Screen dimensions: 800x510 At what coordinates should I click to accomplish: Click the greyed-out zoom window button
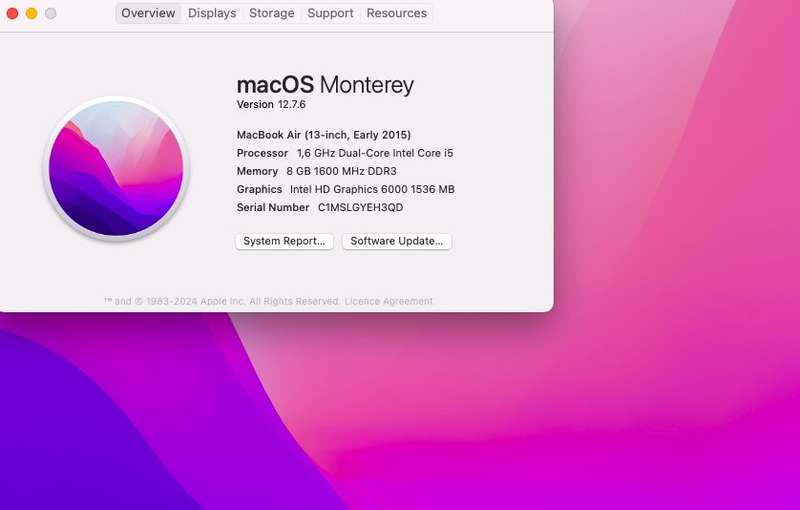pyautogui.click(x=51, y=14)
